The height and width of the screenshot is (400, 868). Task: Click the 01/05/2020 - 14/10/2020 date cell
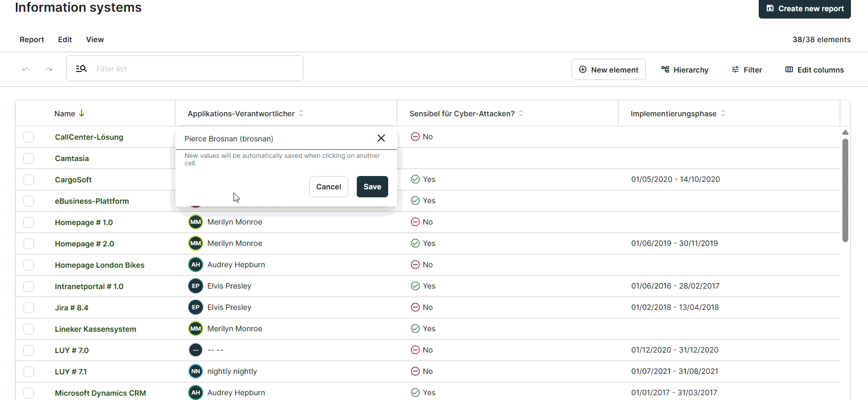click(x=676, y=179)
